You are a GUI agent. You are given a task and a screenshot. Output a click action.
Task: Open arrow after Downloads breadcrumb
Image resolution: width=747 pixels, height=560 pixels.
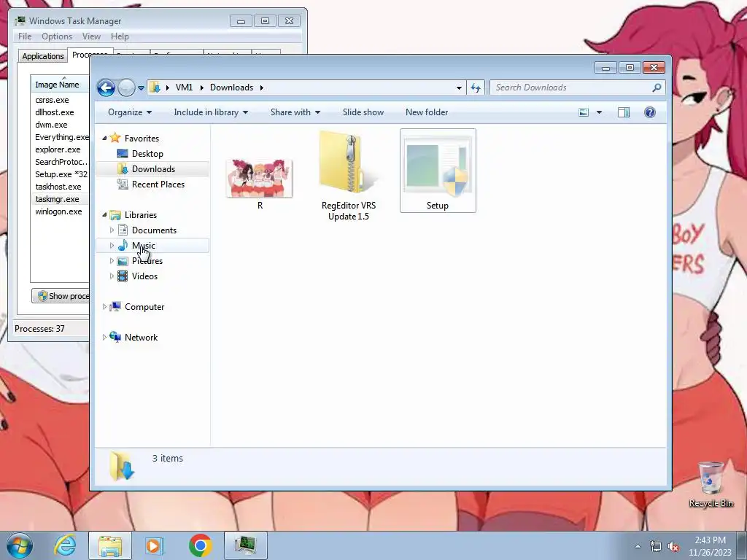tap(262, 87)
